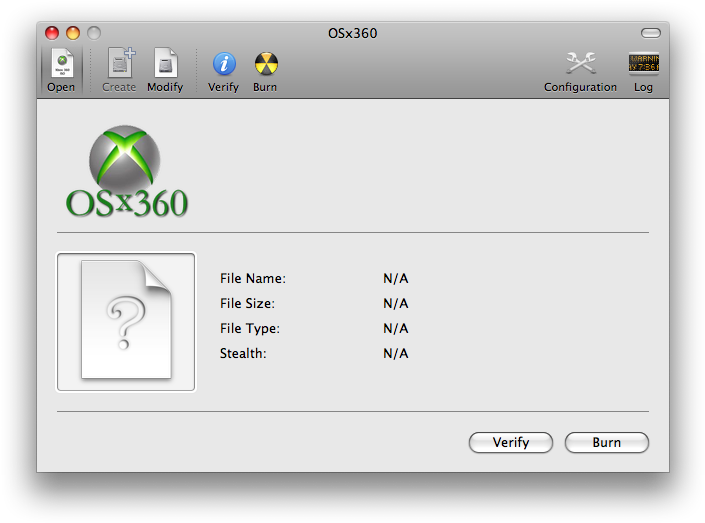Click the N/A value beside File Name
This screenshot has width=705, height=523.
[x=396, y=279]
